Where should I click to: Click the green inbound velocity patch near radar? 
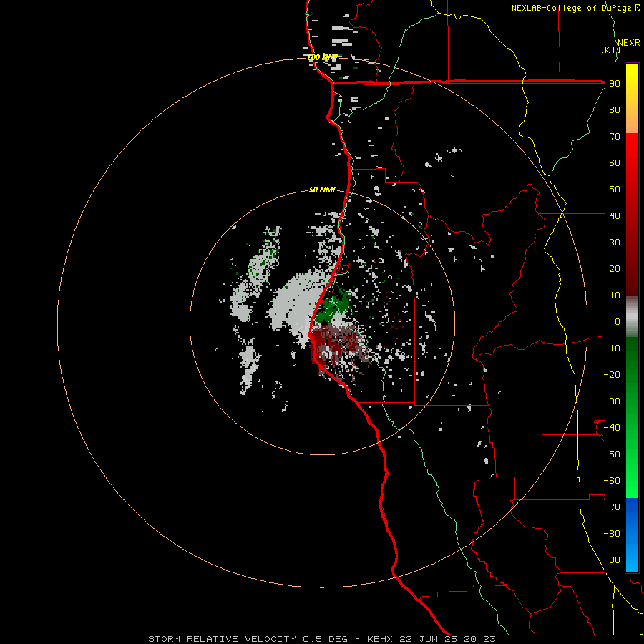click(335, 305)
